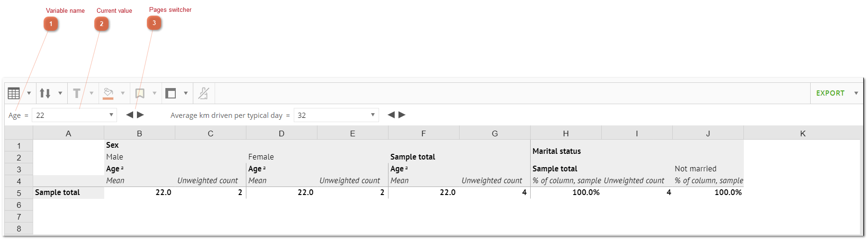Click the 100.0% value in column J

pyautogui.click(x=728, y=193)
